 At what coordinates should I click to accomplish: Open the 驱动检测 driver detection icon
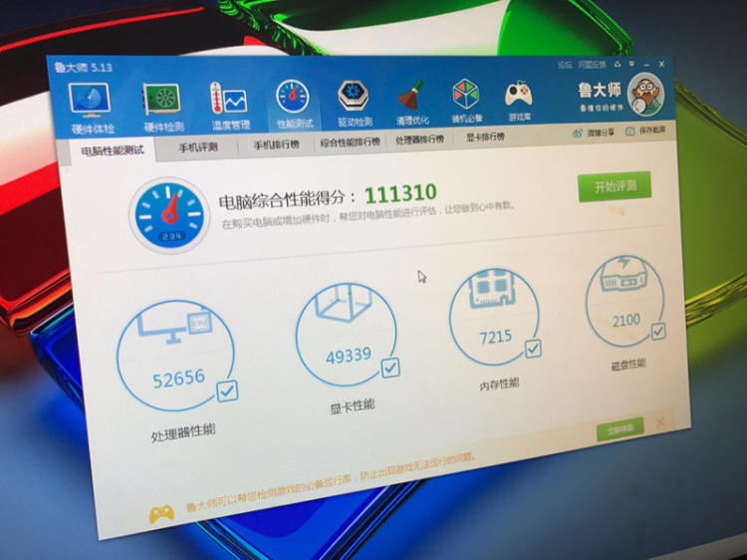point(353,96)
